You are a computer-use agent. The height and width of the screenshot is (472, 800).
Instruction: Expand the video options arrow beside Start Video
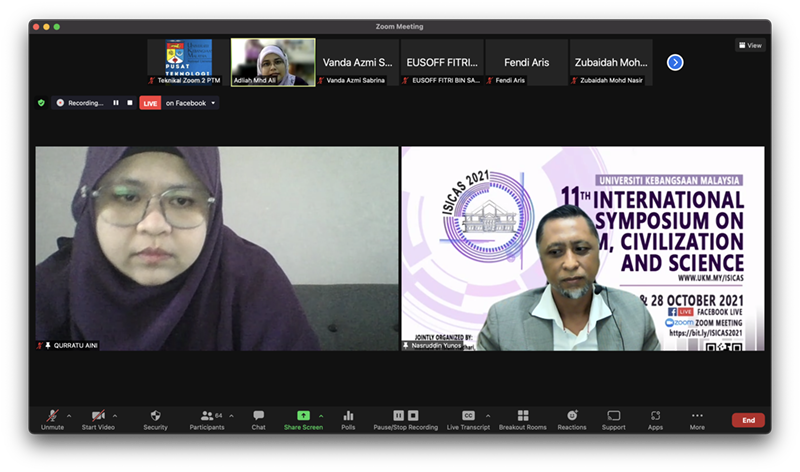pos(115,415)
